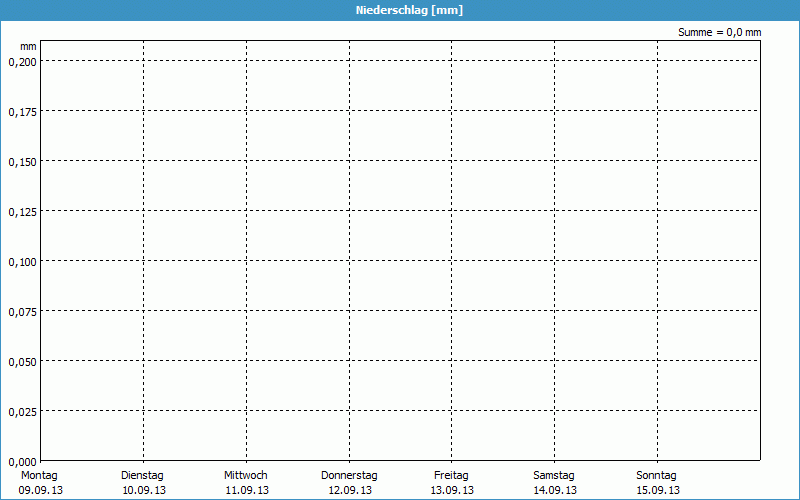Screen dimensions: 800x500
Task: Click the date 11.09.13
Action: (247, 491)
